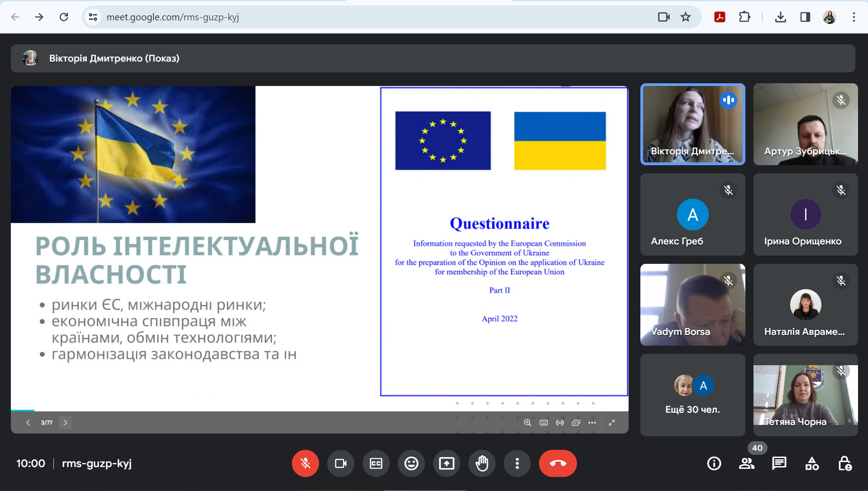
Task: Select Вікторія Дмитренко video tile
Action: coord(692,124)
